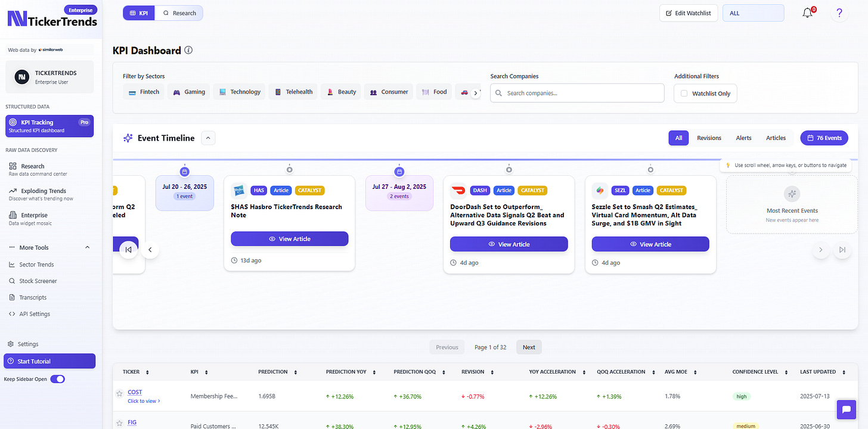Filter by Beauty sector
Viewport: 868px width, 429px height.
click(340, 92)
